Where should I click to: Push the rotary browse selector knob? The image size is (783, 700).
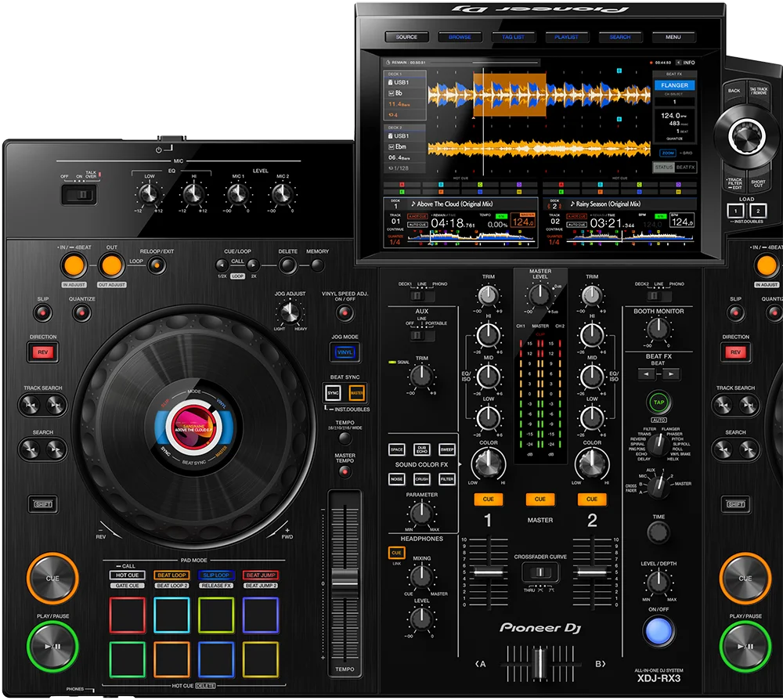(746, 135)
